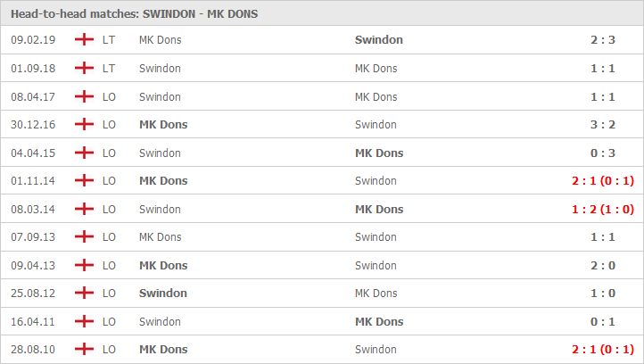The height and width of the screenshot is (364, 644).
Task: Click England flag icon for 04.04.15 match
Action: tap(84, 153)
